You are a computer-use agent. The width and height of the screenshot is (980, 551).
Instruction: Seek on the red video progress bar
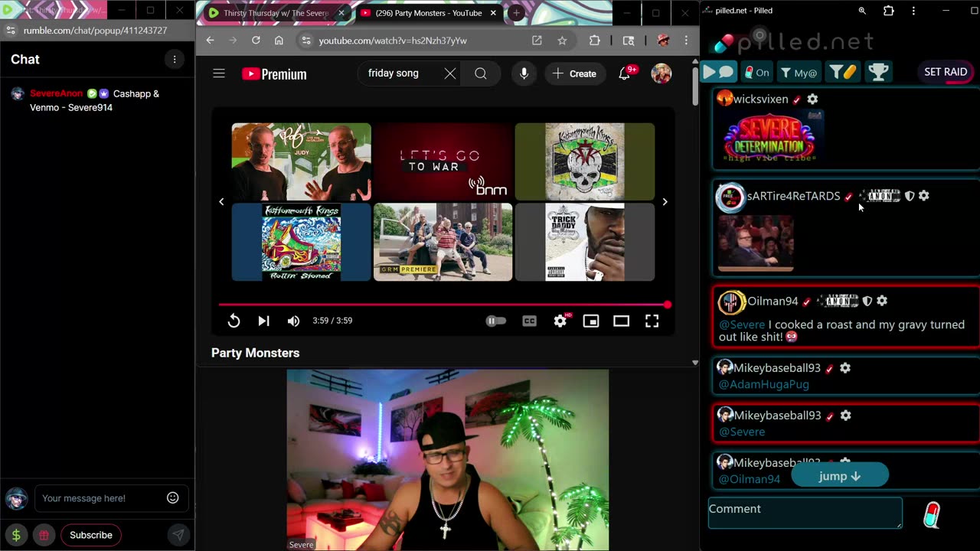tap(443, 305)
